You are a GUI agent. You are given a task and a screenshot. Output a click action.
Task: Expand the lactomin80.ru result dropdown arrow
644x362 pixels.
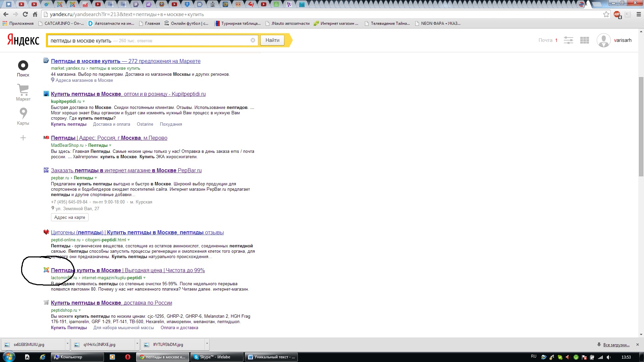(145, 278)
